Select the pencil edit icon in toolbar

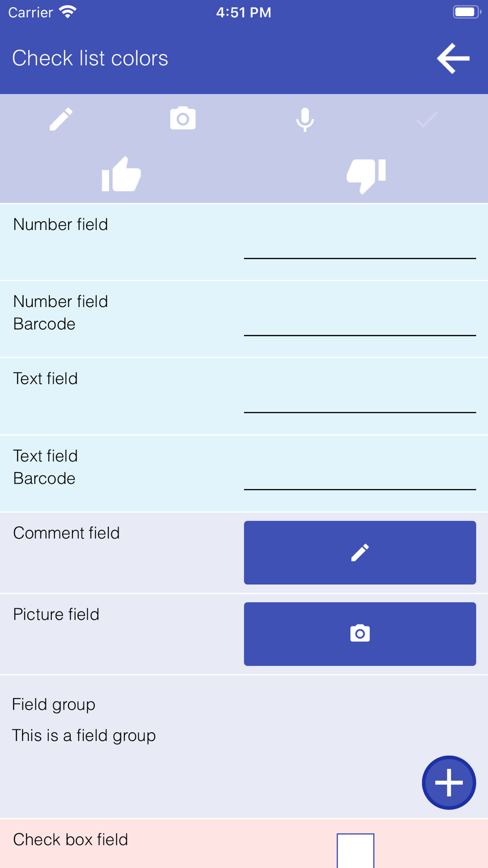pyautogui.click(x=61, y=119)
